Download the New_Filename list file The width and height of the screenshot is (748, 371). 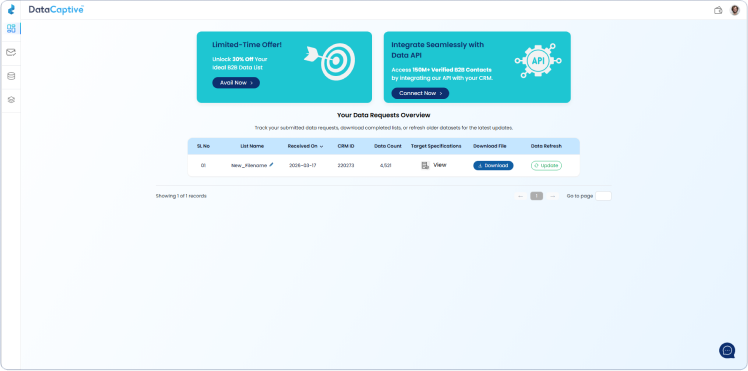[493, 165]
